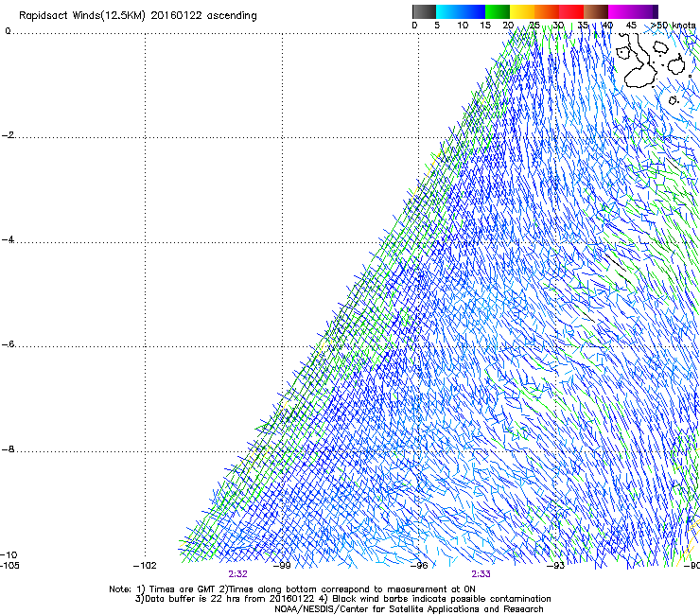Select the green 15-20 knots legend color
The height and width of the screenshot is (615, 700).
tap(498, 11)
